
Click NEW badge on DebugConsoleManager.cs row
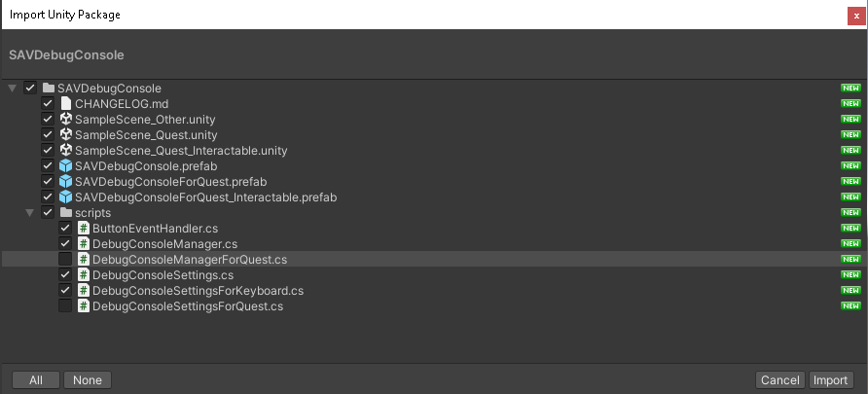(x=850, y=243)
